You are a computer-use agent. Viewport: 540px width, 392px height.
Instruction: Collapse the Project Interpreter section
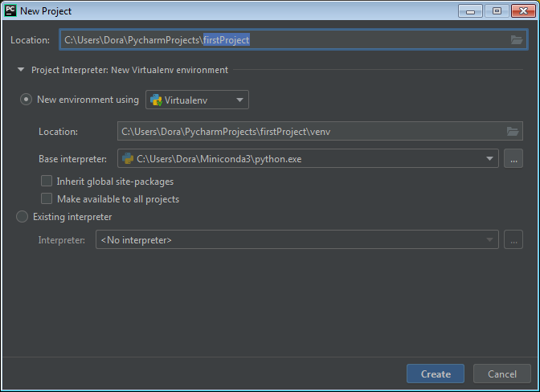pyautogui.click(x=21, y=70)
